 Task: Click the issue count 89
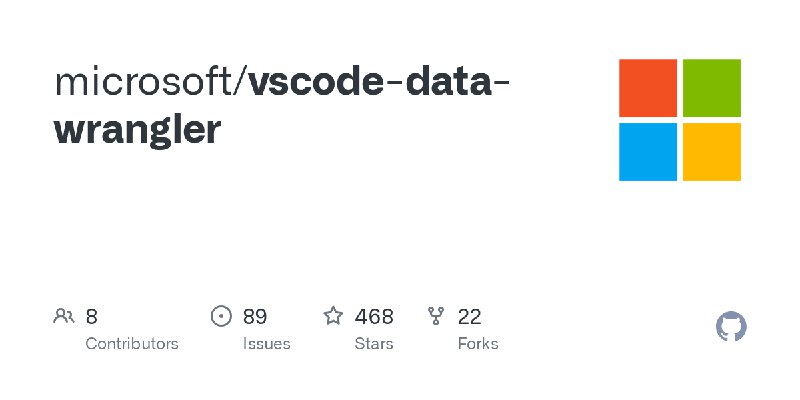pos(255,317)
